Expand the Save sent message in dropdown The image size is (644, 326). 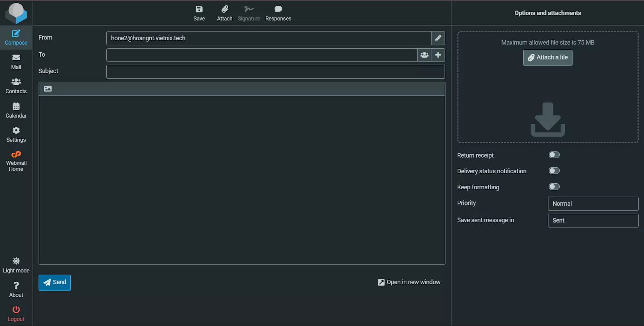(592, 221)
